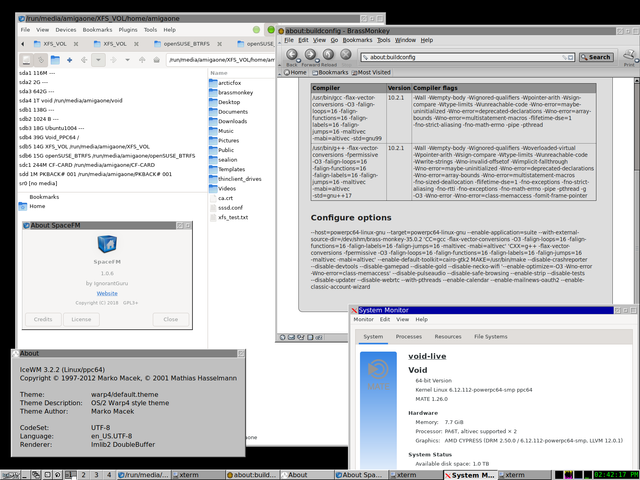Open Home in BrassMonkey's bookmarks toolbar
Screen dimensions: 640x480
pos(295,72)
